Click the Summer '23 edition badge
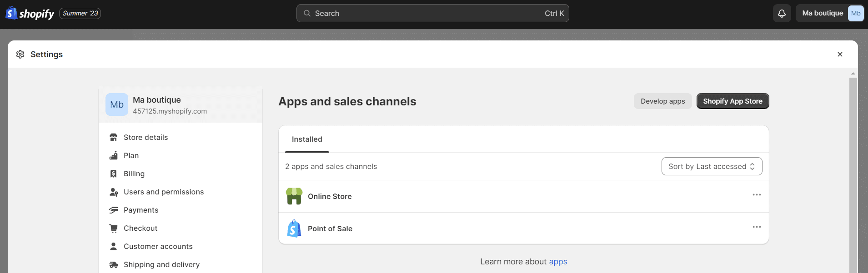This screenshot has width=868, height=273. coord(80,14)
